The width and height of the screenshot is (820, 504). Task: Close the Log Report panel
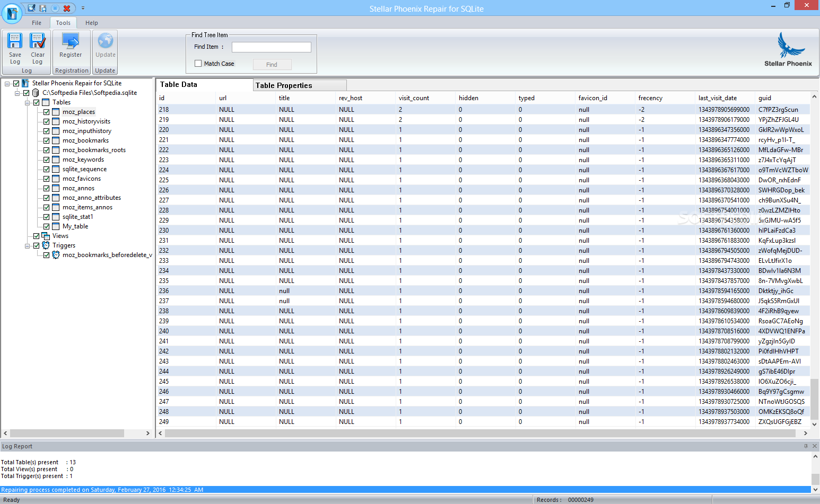pyautogui.click(x=815, y=446)
